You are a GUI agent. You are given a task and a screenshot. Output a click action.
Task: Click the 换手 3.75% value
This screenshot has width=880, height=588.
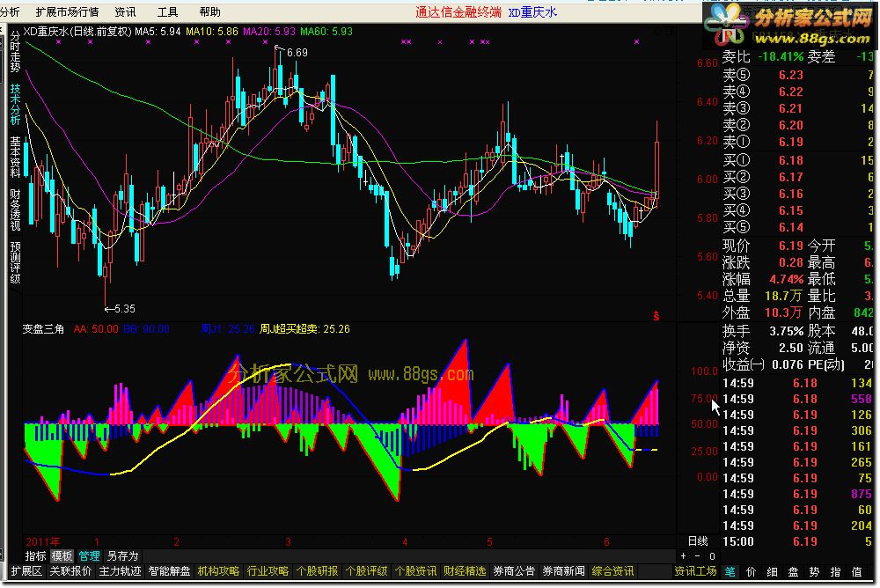tap(786, 331)
